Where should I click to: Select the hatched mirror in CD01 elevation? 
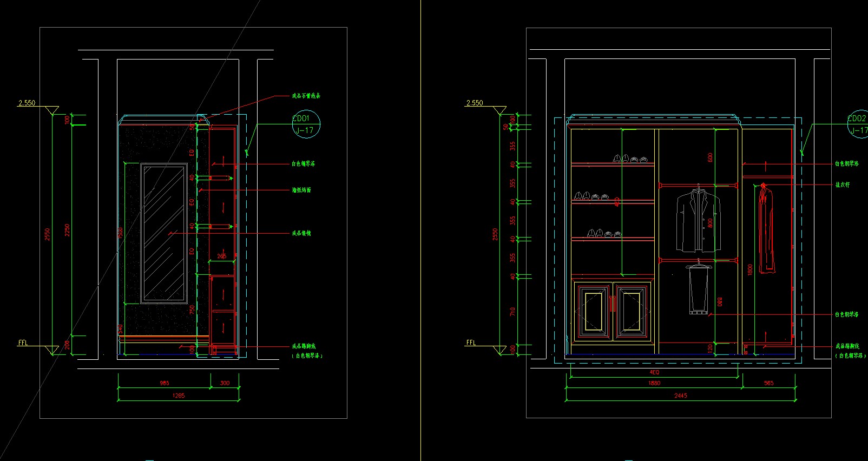[x=164, y=233]
